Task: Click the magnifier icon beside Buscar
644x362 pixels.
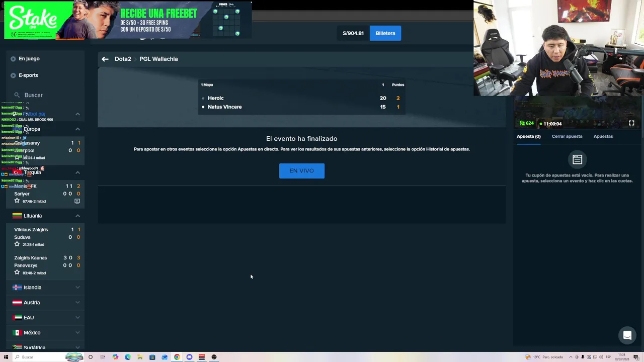Action: click(x=17, y=95)
